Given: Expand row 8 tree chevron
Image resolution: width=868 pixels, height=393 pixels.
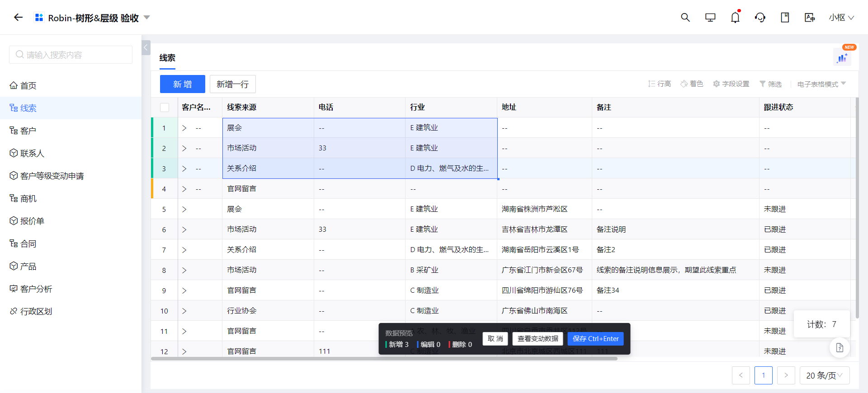Looking at the screenshot, I should 184,270.
